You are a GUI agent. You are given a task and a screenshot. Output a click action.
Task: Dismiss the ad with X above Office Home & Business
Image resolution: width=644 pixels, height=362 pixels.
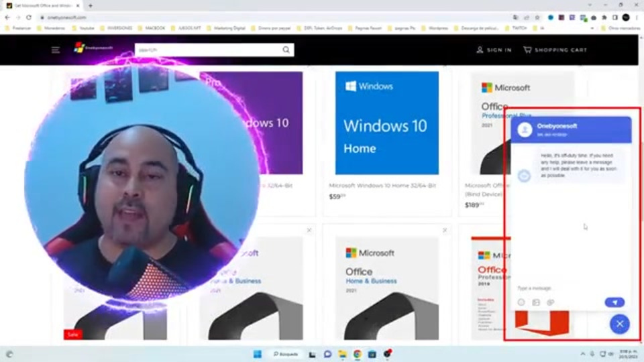[x=445, y=230]
